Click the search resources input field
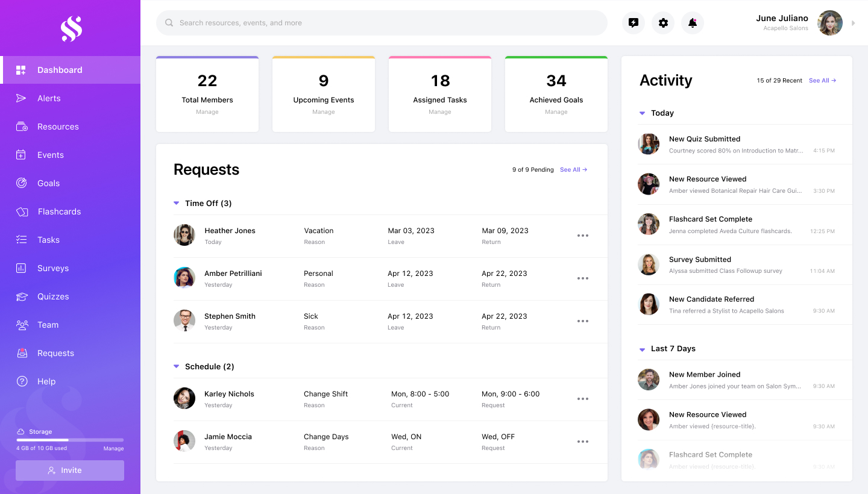The image size is (868, 494). (x=382, y=22)
